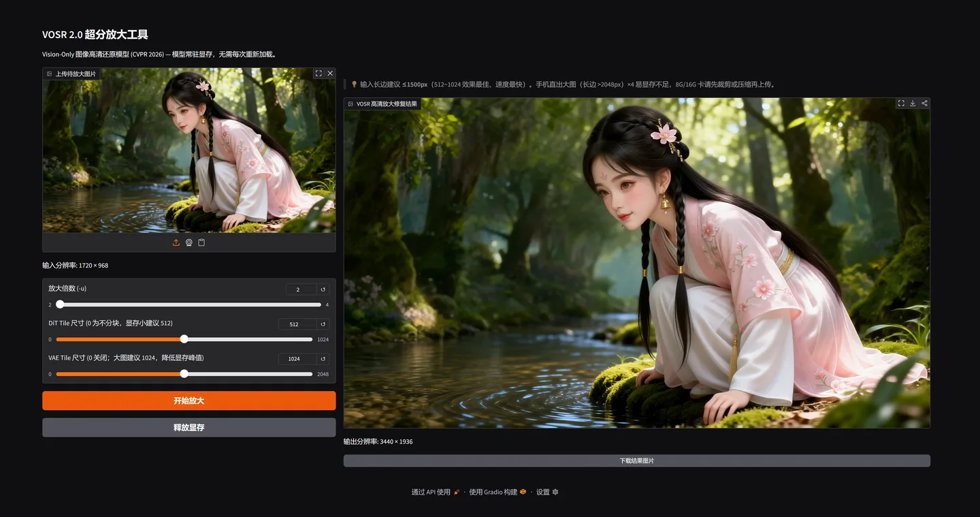This screenshot has width=980, height=517.
Task: Open the 设置 settings link
Action: click(547, 492)
